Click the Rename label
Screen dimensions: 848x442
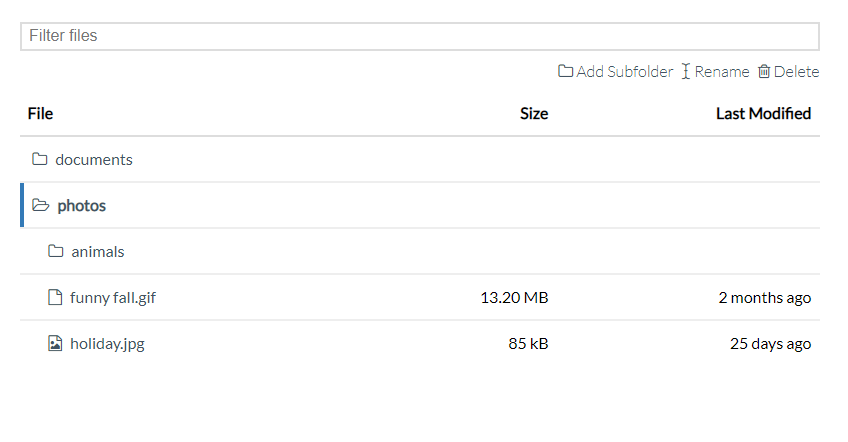[x=722, y=72]
